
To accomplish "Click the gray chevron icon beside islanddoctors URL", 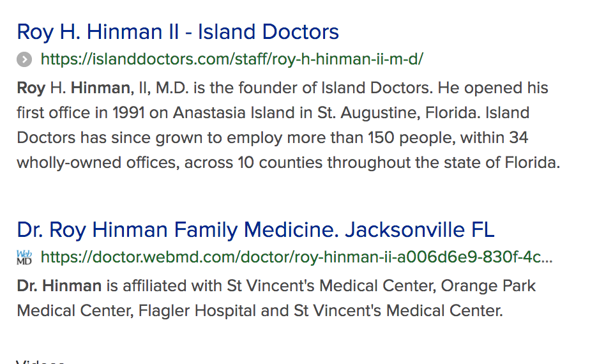I will pyautogui.click(x=24, y=59).
